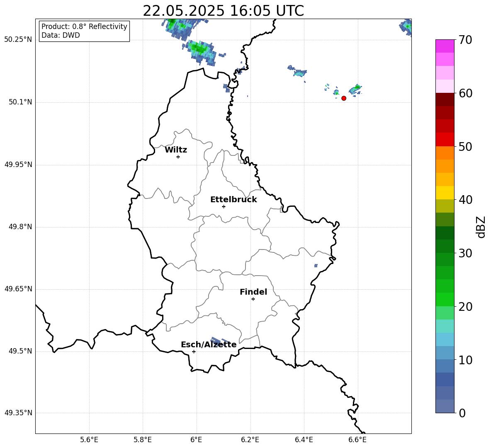Select the Wiltz city label
Image resolution: width=491 pixels, height=448 pixels.
tap(176, 150)
